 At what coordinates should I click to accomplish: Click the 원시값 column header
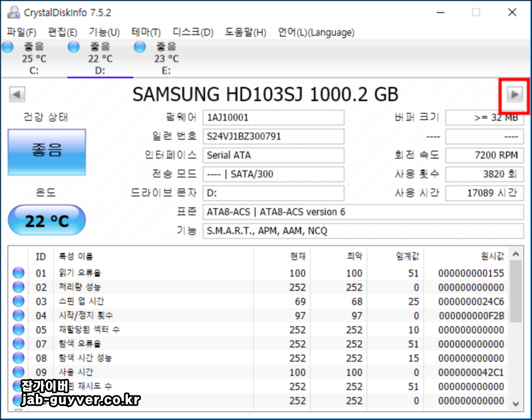coord(466,256)
